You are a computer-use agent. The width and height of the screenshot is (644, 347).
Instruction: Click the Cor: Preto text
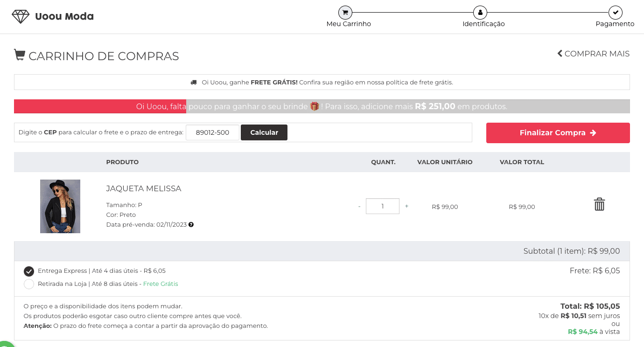pos(121,215)
